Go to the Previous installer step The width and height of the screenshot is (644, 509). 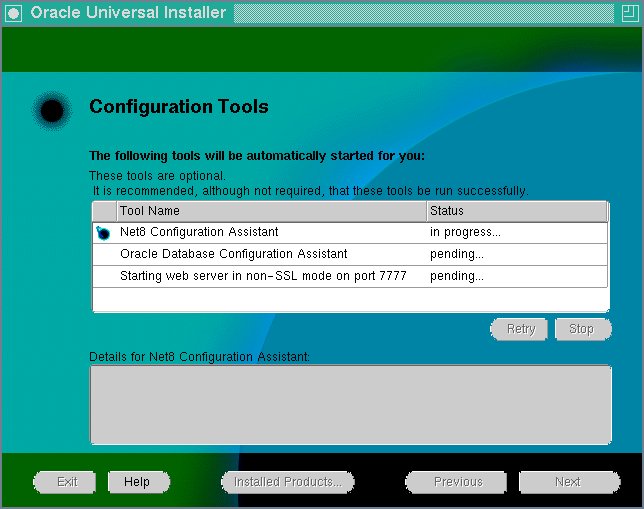pos(456,482)
